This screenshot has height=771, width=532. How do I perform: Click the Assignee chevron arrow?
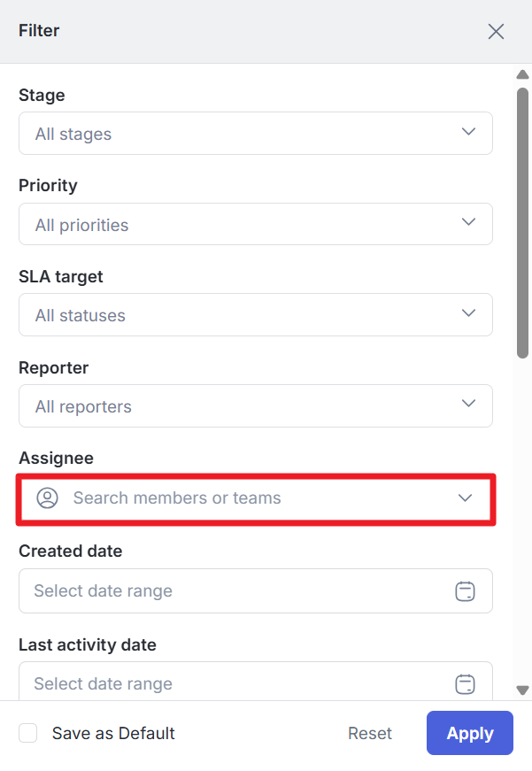click(x=466, y=498)
